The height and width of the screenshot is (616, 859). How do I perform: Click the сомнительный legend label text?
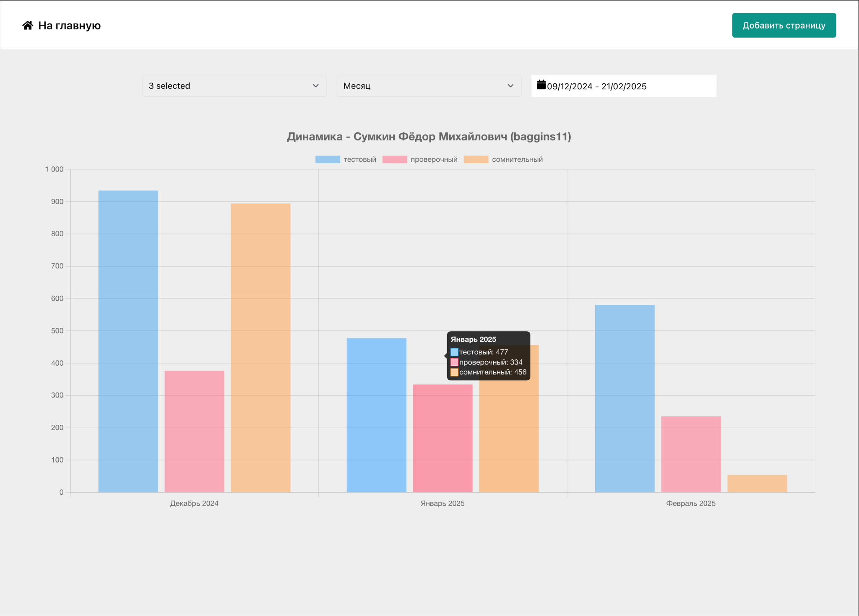tap(517, 159)
